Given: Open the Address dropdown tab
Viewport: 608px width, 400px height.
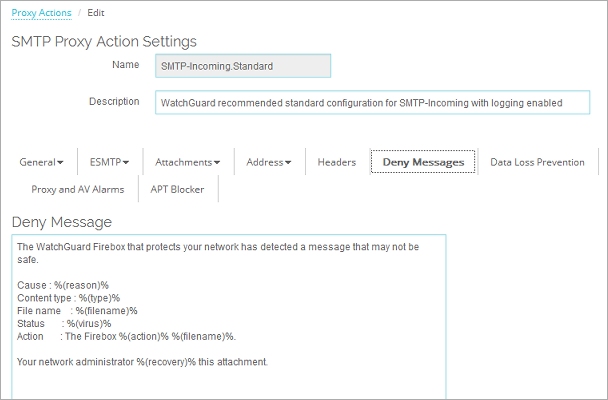Looking at the screenshot, I should [x=268, y=162].
